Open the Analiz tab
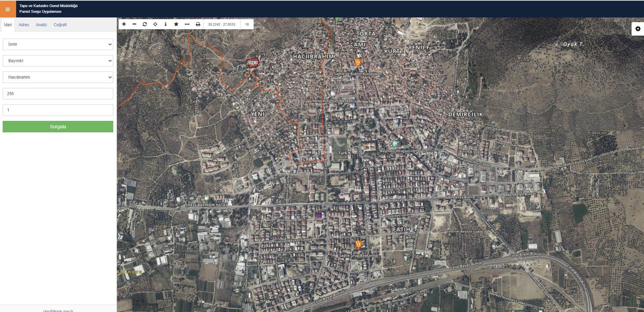Viewport: 644px width, 312px height. click(41, 25)
